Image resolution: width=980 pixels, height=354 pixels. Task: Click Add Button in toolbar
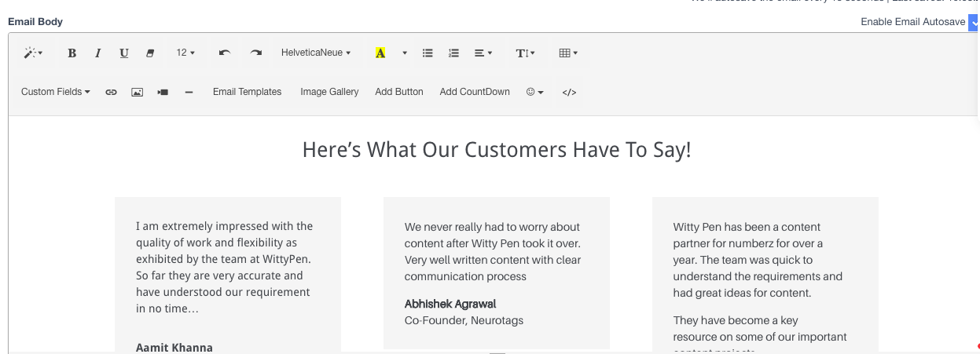click(x=399, y=92)
